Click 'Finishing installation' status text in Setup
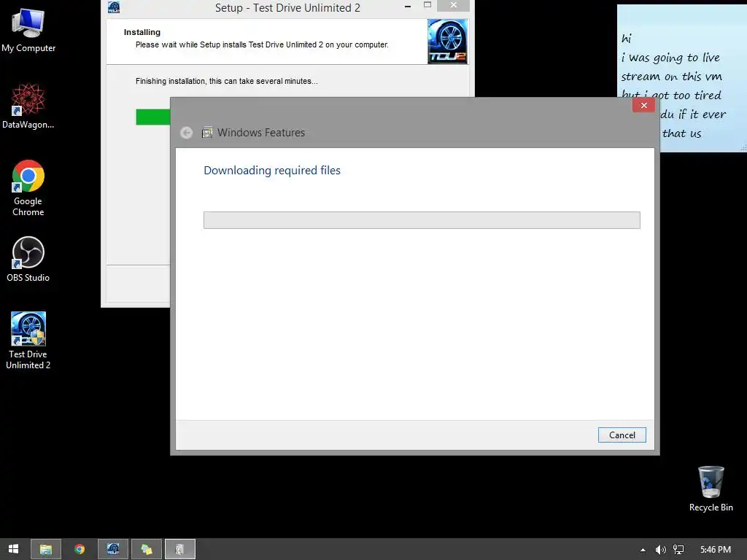747x560 pixels. pos(226,81)
